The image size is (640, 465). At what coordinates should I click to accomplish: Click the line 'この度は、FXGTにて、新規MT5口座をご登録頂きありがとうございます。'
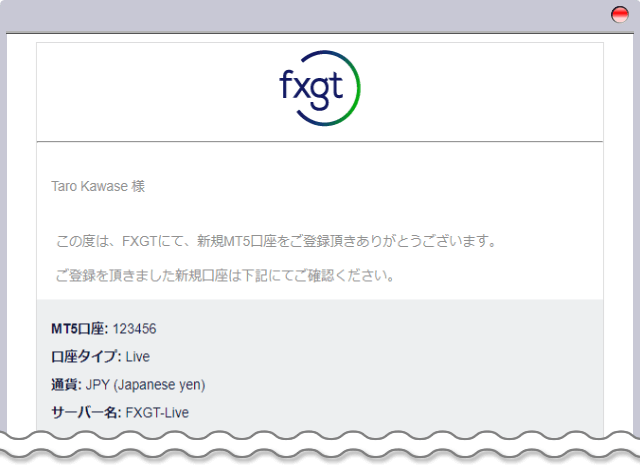276,241
